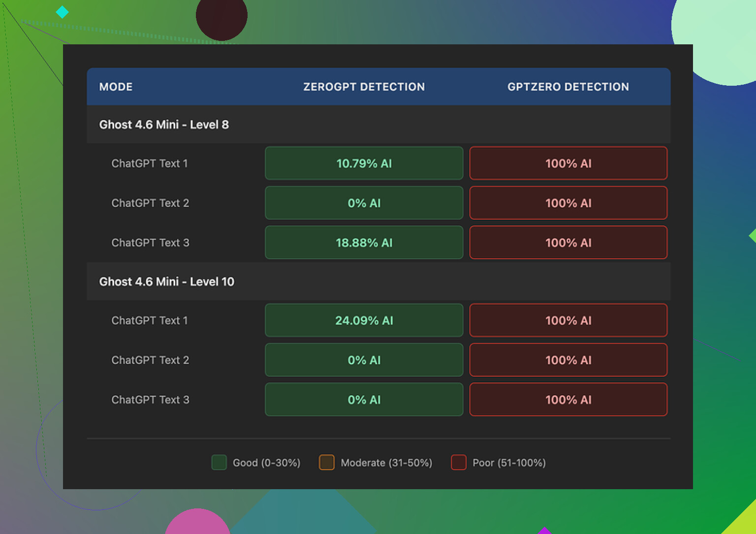Click ChatGPT Text 1 label under Level 8

[x=150, y=164]
